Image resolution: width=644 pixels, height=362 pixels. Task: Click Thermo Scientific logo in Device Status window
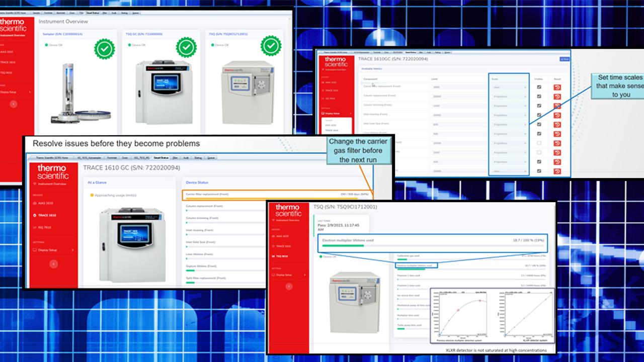52,171
